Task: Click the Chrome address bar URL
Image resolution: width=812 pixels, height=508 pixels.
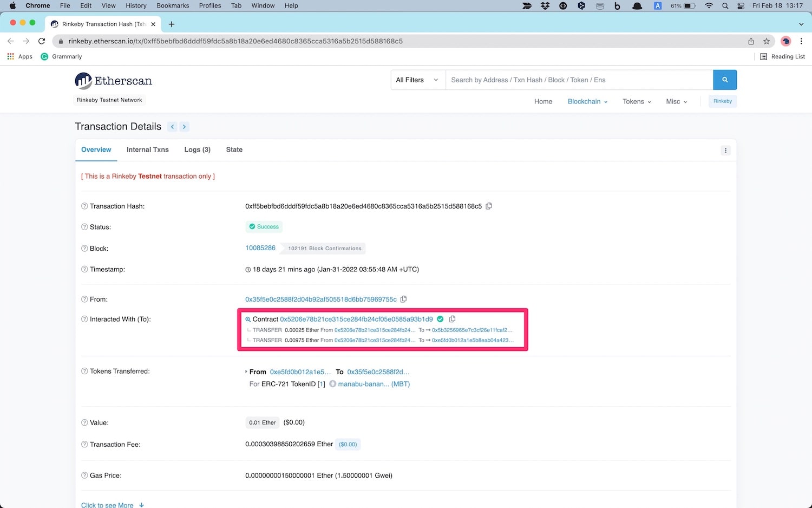Action: [235, 41]
